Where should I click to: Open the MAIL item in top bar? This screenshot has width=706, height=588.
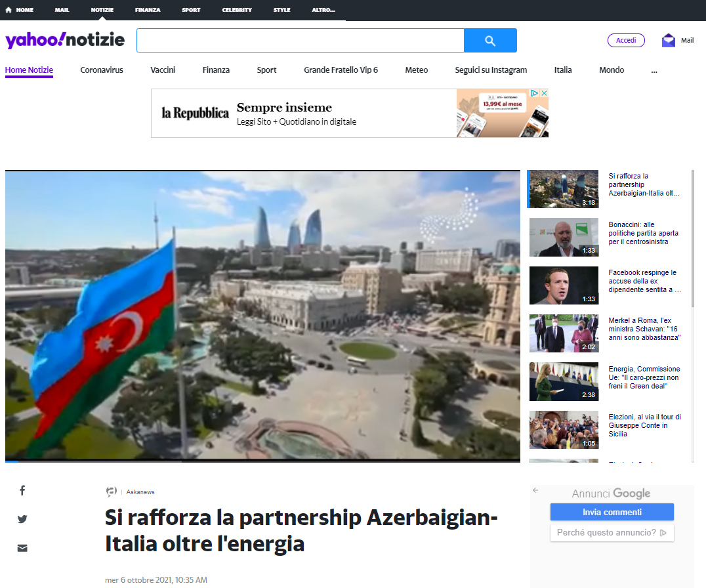(62, 10)
